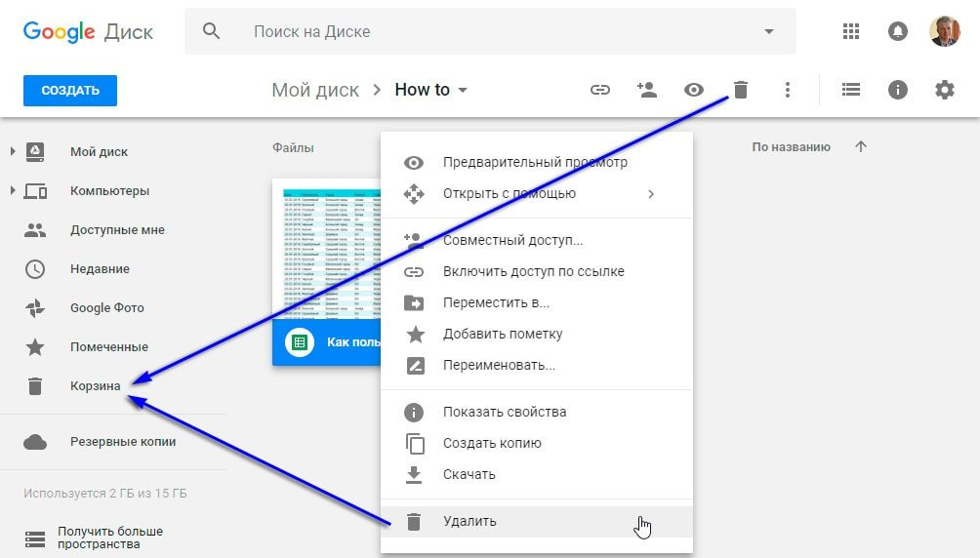Open the view details info icon
This screenshot has width=980, height=558.
pos(897,90)
